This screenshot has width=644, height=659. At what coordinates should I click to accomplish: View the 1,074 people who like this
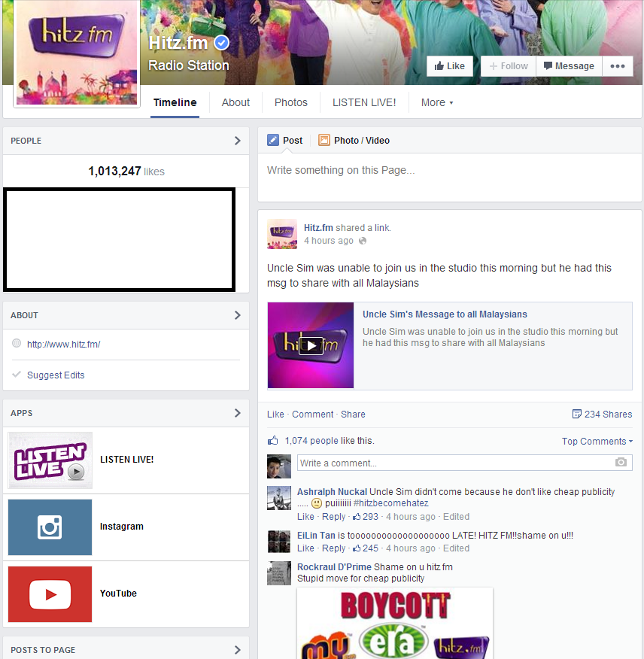coord(311,440)
